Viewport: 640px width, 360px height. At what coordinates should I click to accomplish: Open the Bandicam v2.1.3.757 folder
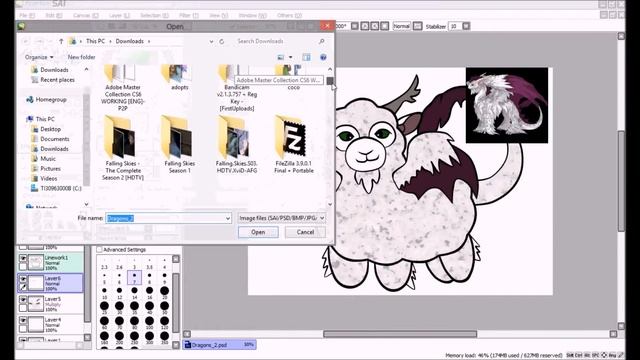237,88
